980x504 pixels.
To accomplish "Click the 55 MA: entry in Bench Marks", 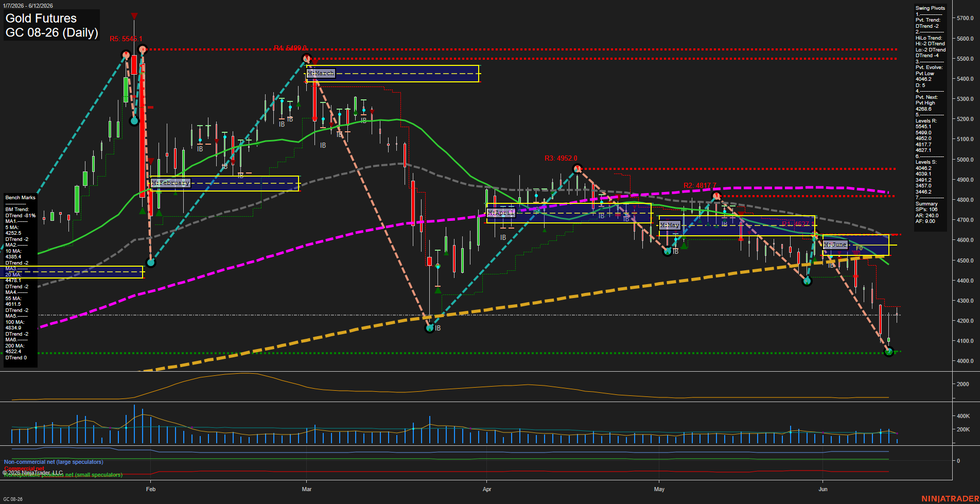I will pos(13,299).
